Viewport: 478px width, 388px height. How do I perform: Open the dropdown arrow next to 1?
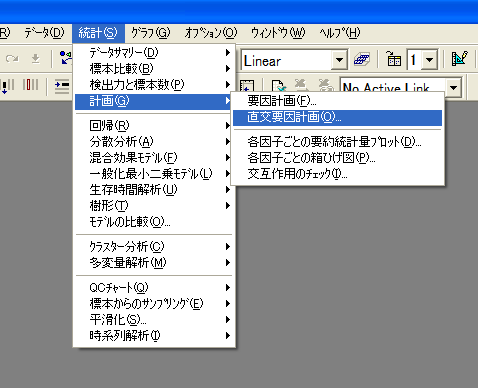(430, 60)
